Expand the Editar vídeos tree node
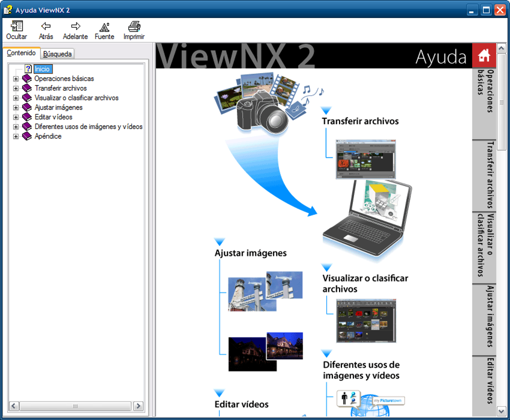This screenshot has width=510, height=420. click(x=15, y=117)
